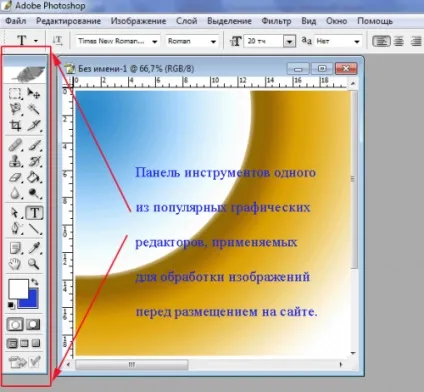Click the swap foreground/background colors arrow
This screenshot has width=424, height=392.
click(x=35, y=282)
